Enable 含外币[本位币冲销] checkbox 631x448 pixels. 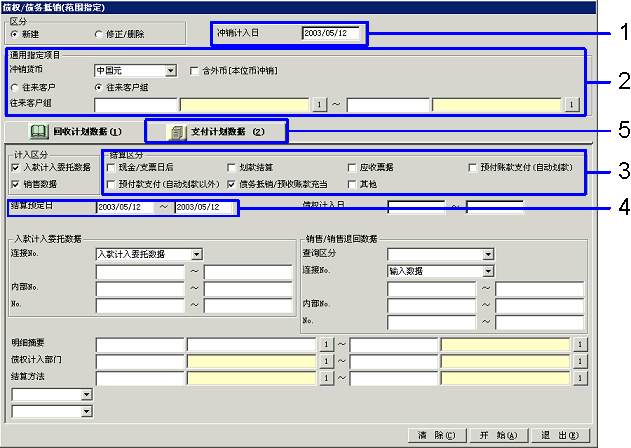[x=195, y=71]
